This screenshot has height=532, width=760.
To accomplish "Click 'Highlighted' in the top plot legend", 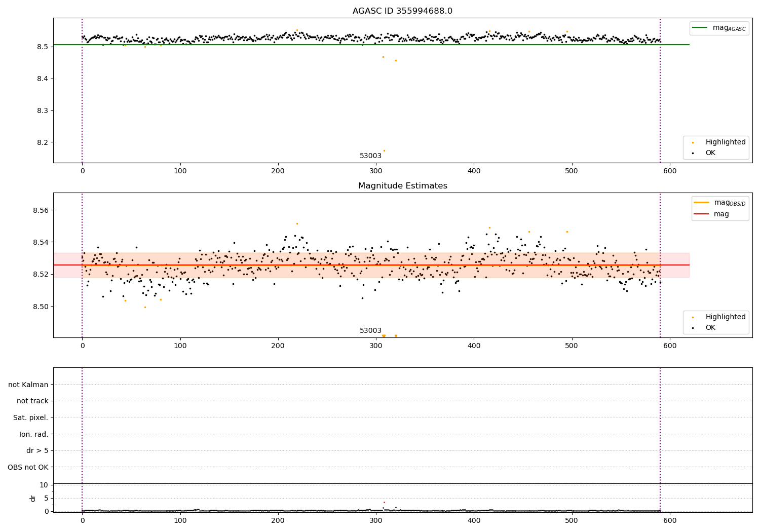I will 726,142.
